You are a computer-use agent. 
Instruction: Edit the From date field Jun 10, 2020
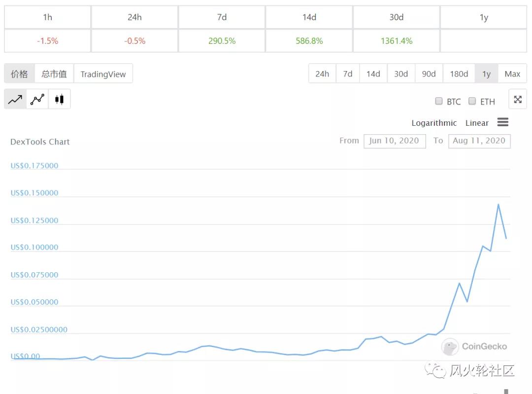[395, 141]
